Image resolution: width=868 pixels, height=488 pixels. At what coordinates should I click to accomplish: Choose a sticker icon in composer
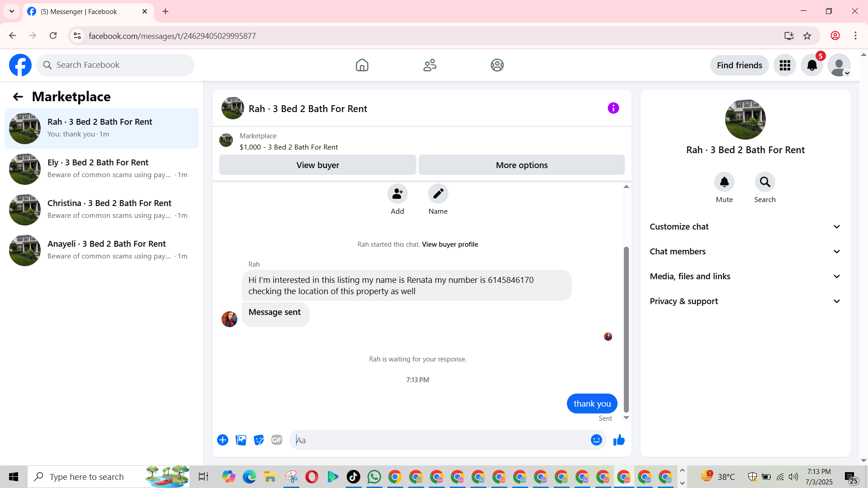tap(259, 440)
